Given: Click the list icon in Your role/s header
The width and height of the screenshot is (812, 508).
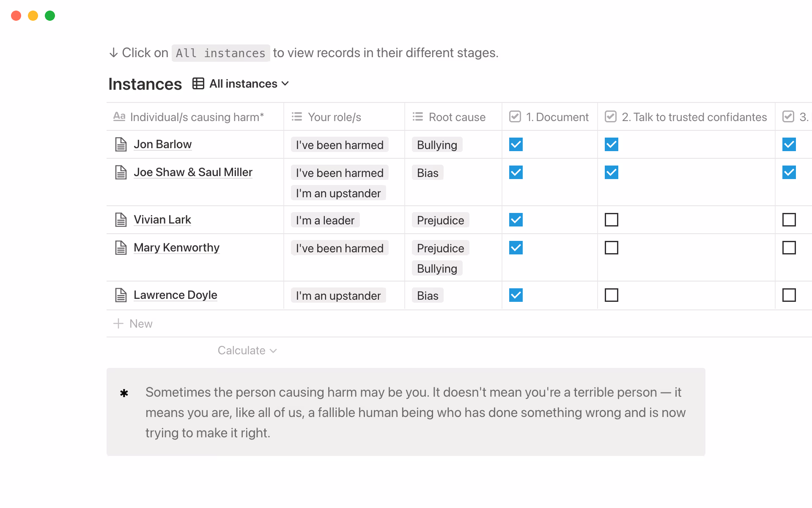Looking at the screenshot, I should pos(297,117).
